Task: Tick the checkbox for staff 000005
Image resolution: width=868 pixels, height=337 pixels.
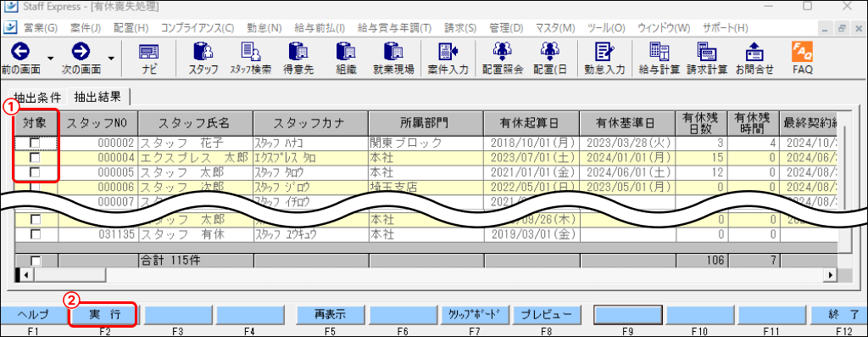Action: point(36,171)
